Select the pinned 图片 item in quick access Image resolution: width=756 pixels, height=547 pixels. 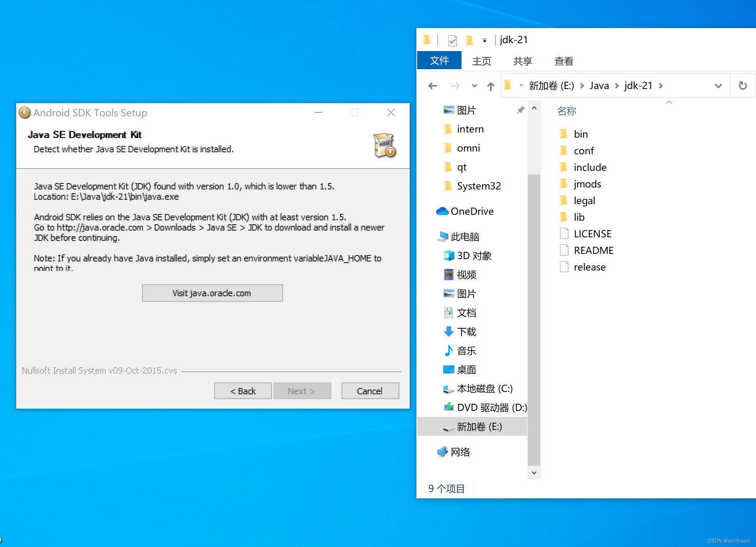(x=466, y=110)
